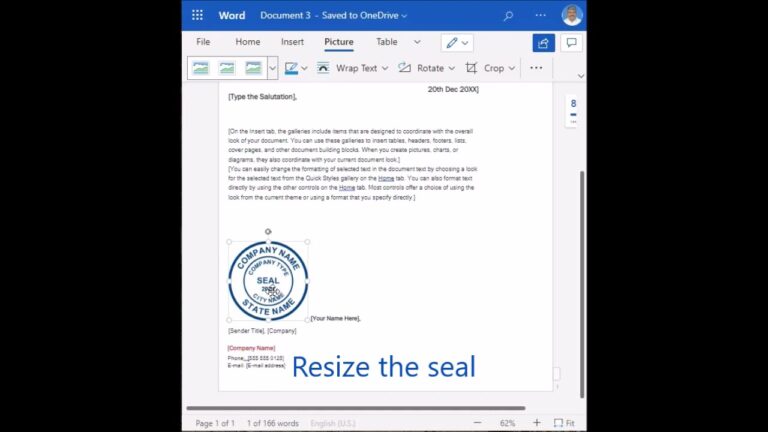Image resolution: width=768 pixels, height=432 pixels.
Task: Open the editing mode pencil dropdown
Action: [457, 43]
